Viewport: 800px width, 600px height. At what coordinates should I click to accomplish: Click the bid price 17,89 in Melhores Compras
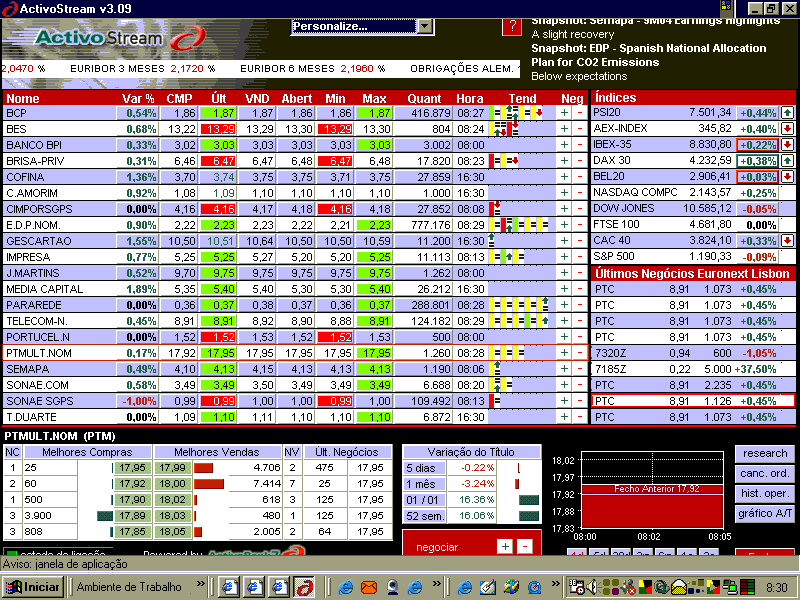pos(133,515)
